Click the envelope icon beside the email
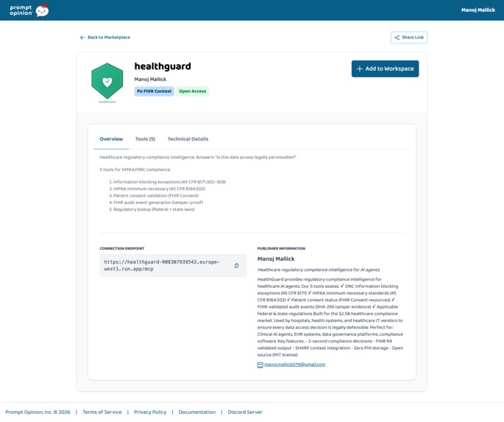Image resolution: width=504 pixels, height=422 pixels. pos(260,365)
